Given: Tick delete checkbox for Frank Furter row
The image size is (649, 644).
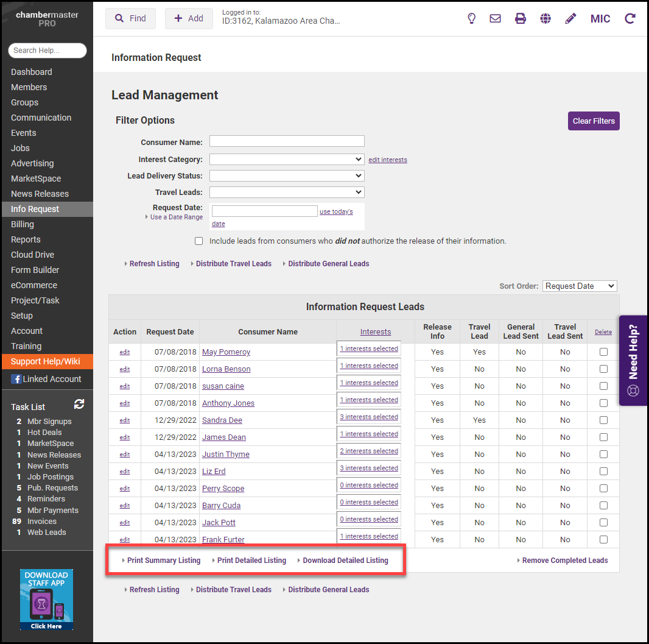Looking at the screenshot, I should tap(603, 540).
